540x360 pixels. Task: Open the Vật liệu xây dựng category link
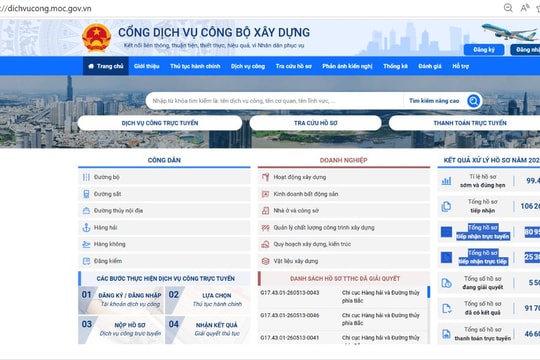(x=344, y=261)
